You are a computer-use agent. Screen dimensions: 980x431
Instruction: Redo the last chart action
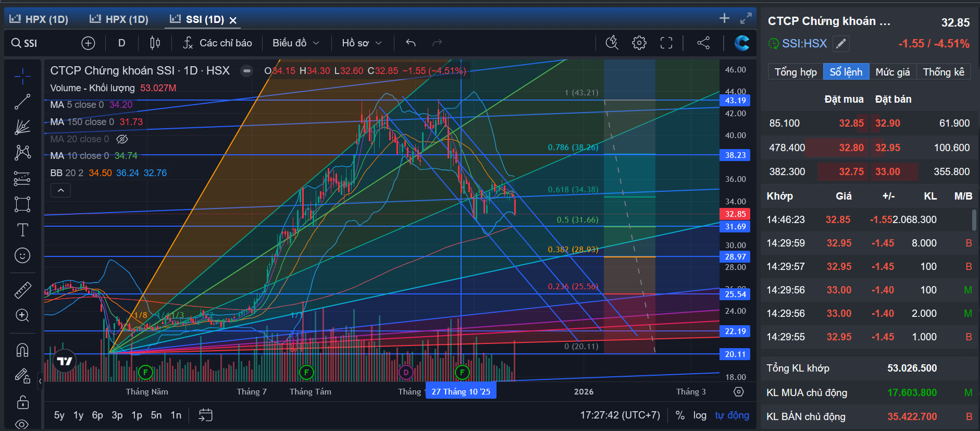pos(437,43)
